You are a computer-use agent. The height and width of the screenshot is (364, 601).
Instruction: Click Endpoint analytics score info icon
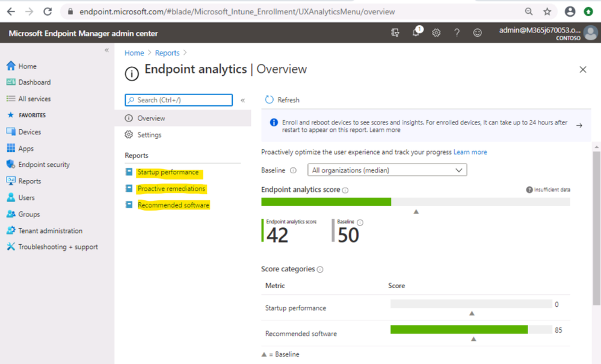click(345, 191)
